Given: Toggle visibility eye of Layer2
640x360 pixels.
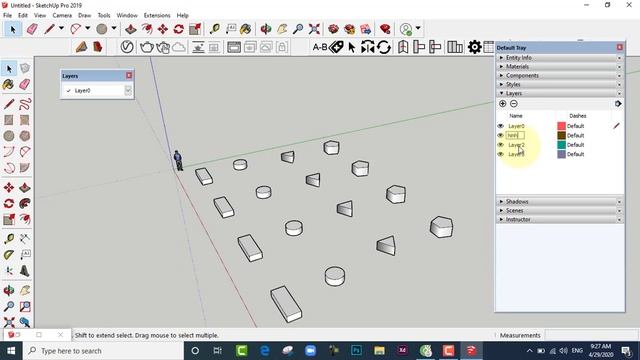Looking at the screenshot, I should point(501,145).
